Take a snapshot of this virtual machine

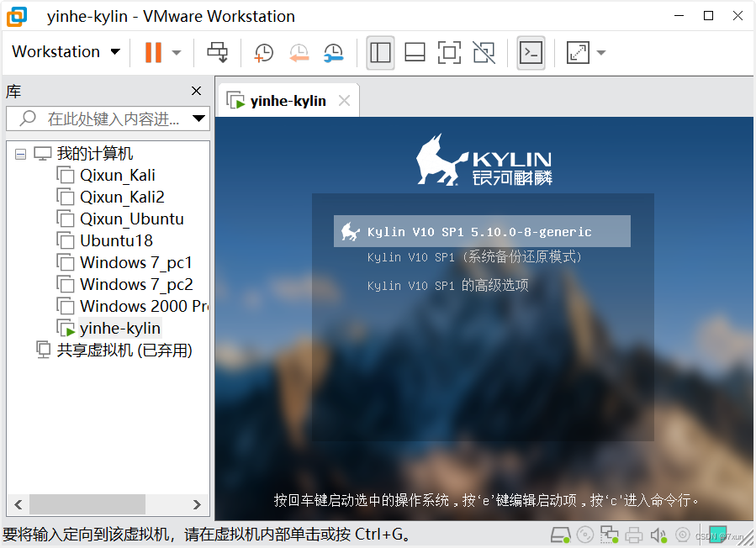(263, 52)
